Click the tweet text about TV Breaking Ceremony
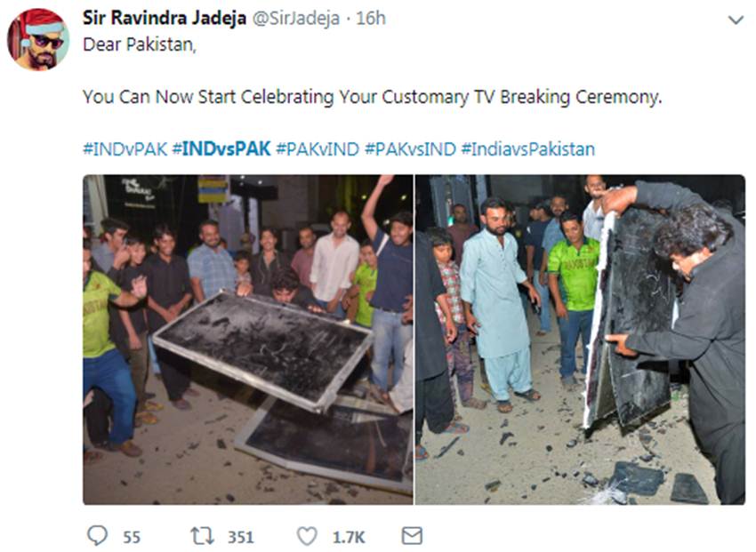The height and width of the screenshot is (552, 756). (x=372, y=97)
